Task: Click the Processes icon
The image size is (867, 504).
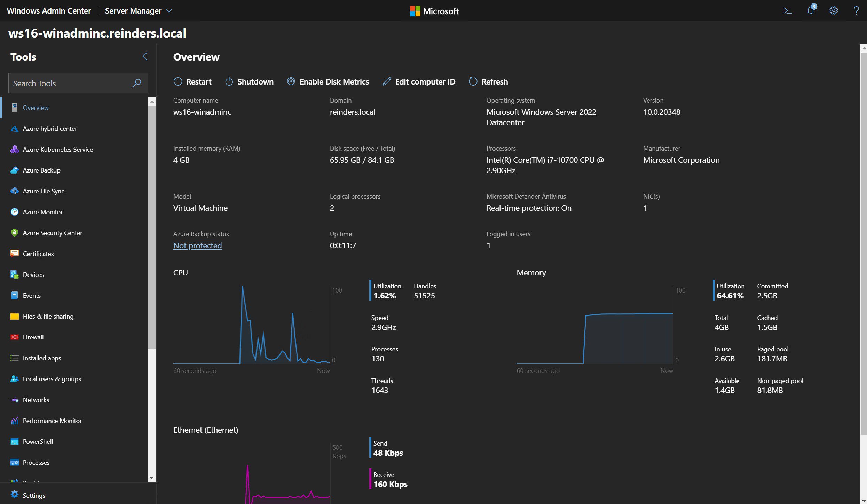Action: point(14,462)
